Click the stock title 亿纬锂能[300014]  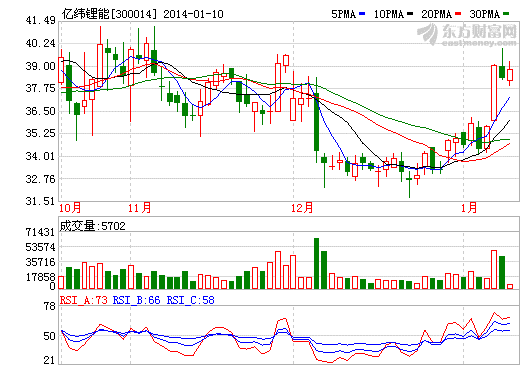[109, 14]
